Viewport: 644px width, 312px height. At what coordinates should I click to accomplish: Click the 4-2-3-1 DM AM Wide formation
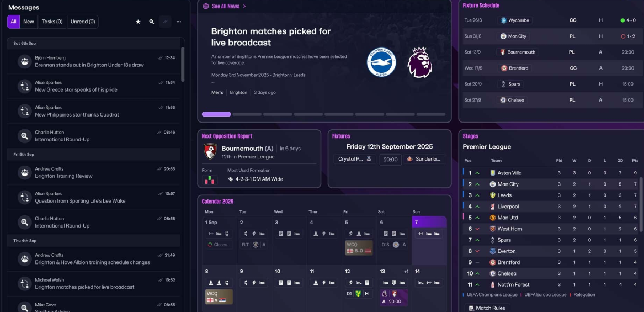click(x=255, y=179)
